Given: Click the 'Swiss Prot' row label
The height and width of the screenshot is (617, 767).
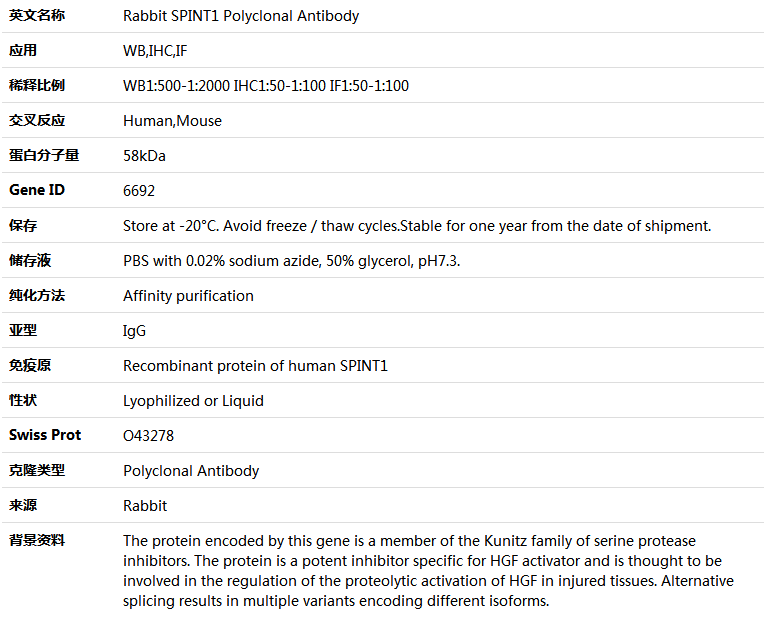Looking at the screenshot, I should pyautogui.click(x=45, y=435).
